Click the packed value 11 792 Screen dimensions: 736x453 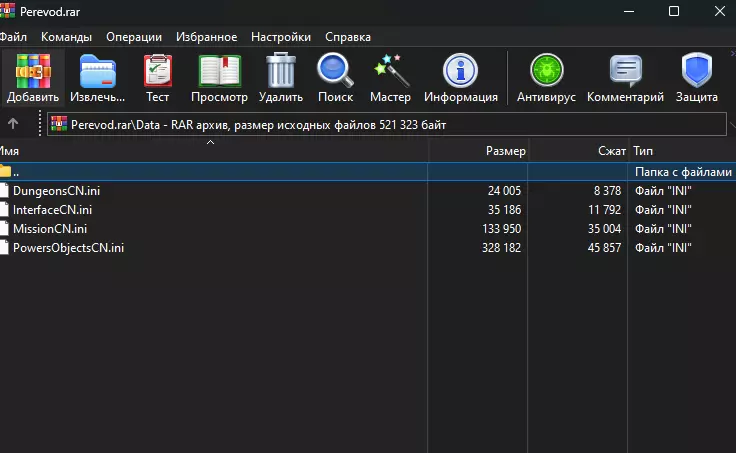(x=604, y=210)
